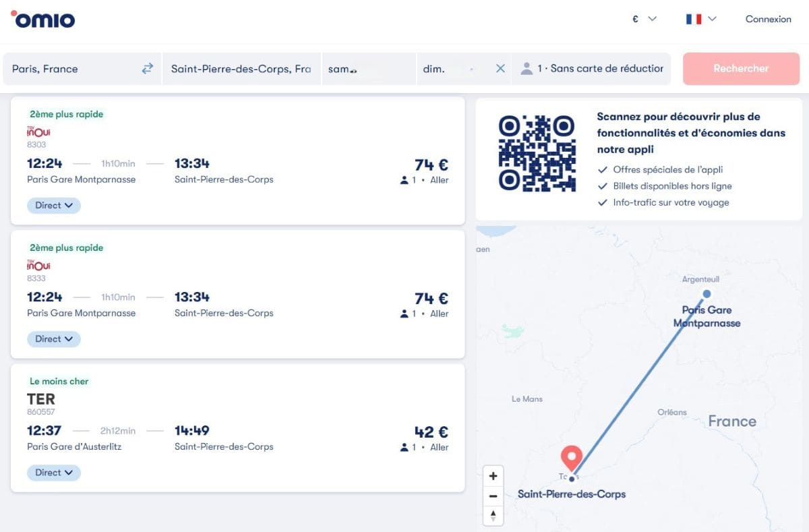Click the 12:37 departure time
Image resolution: width=809 pixels, height=532 pixels.
44,430
